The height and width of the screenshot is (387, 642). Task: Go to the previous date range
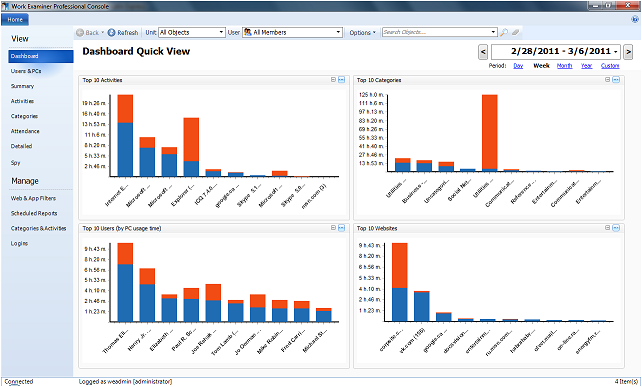coord(483,52)
